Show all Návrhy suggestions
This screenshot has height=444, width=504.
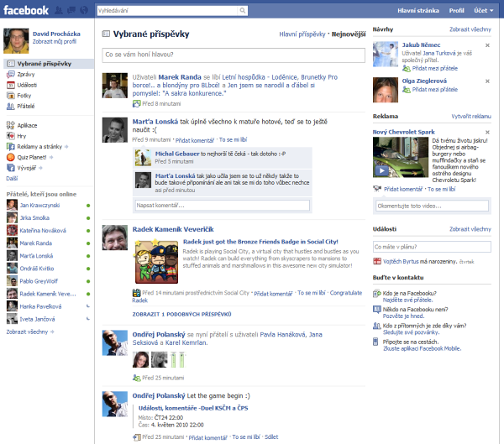[x=470, y=29]
